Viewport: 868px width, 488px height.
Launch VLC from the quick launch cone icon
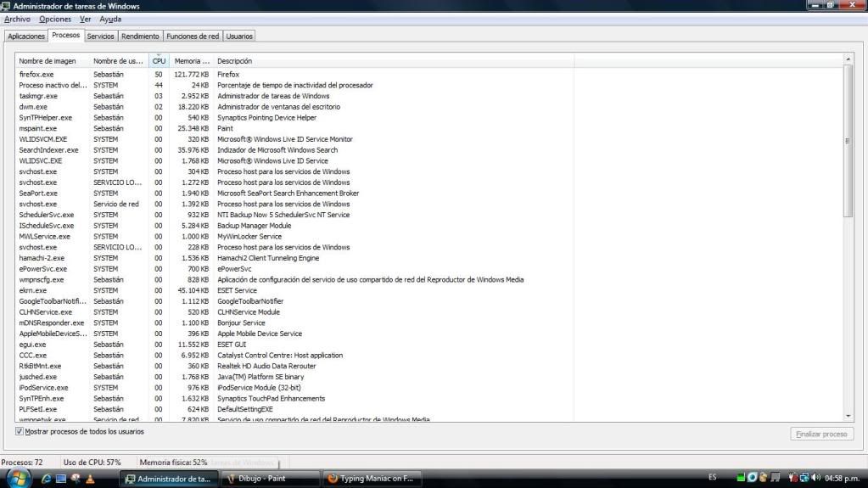[90, 479]
